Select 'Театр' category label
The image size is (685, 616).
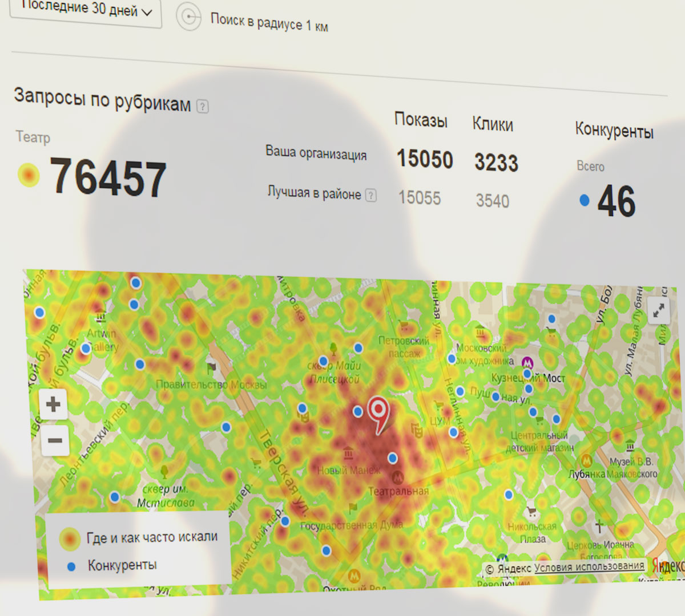click(33, 137)
